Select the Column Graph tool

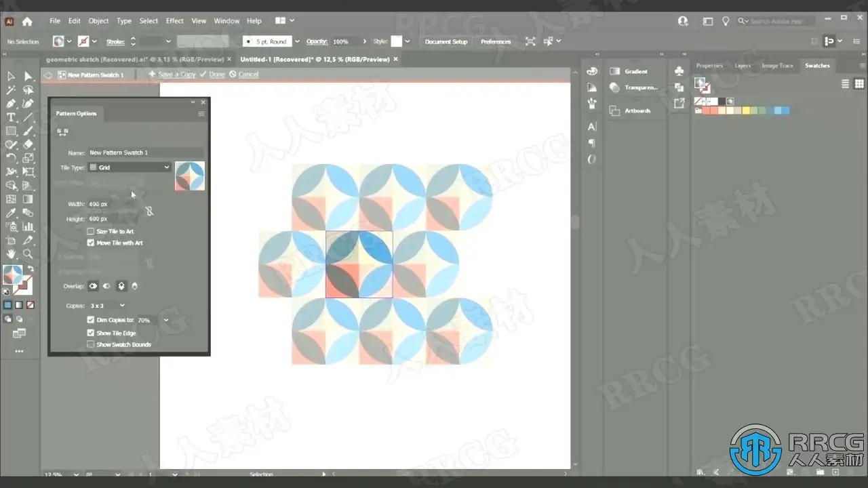pyautogui.click(x=28, y=226)
